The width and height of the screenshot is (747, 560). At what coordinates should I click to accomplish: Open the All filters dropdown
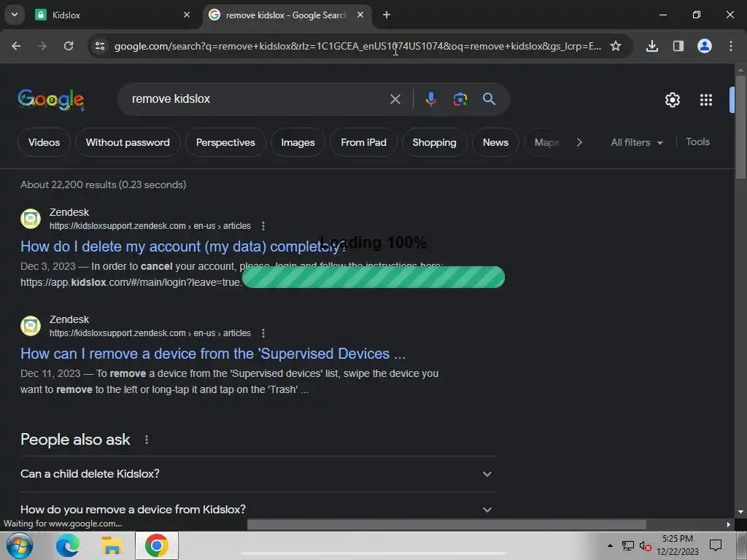tap(636, 142)
